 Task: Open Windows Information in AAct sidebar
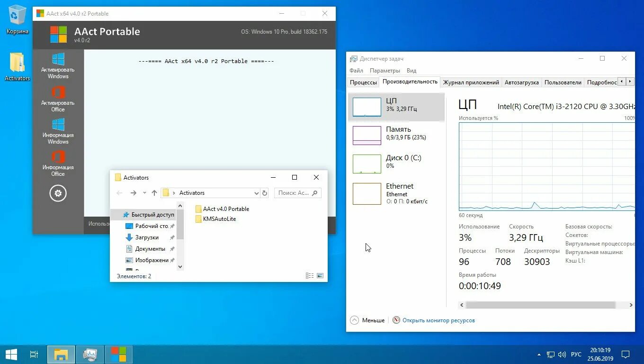(x=58, y=131)
